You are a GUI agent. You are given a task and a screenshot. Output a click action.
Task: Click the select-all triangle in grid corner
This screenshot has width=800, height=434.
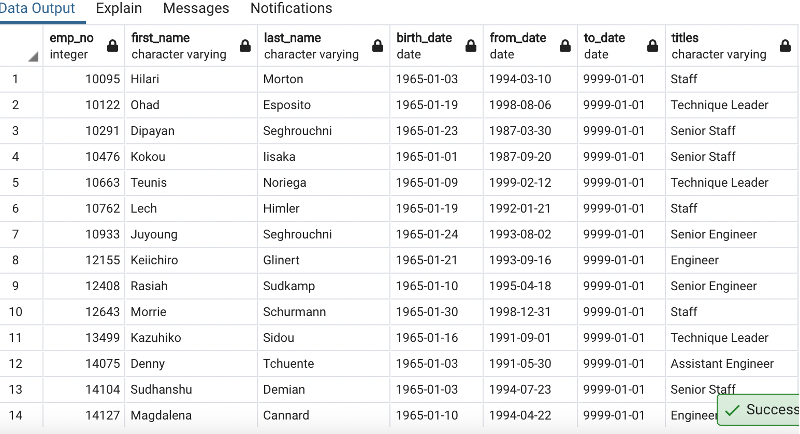33,57
